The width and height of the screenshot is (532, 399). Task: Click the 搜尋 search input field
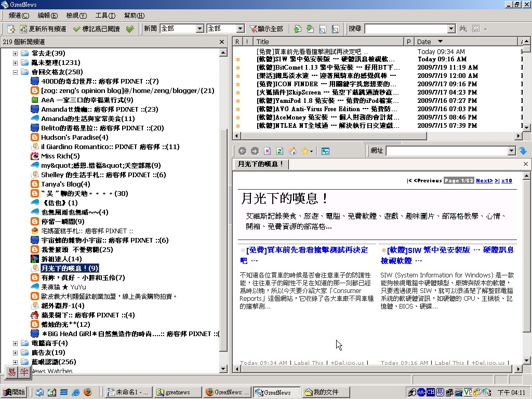coord(406,29)
